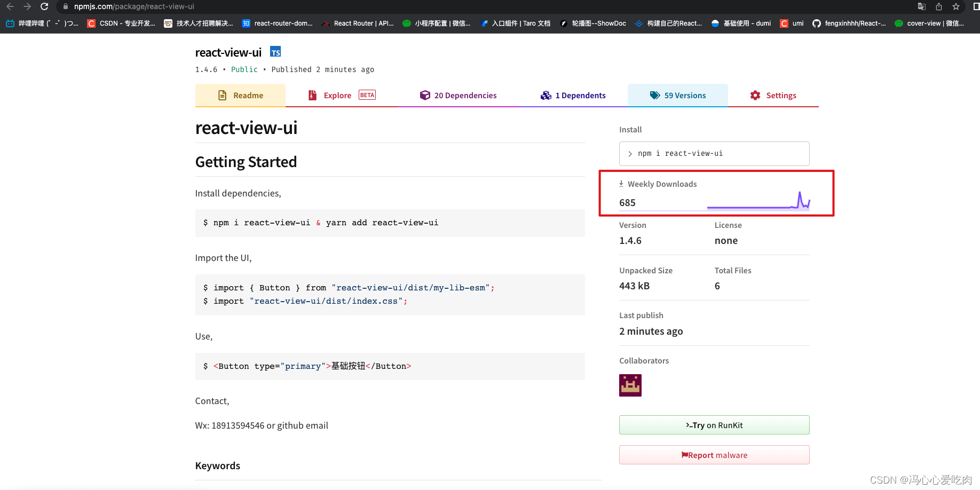This screenshot has width=980, height=490.
Task: Go forward in browser history
Action: point(27,6)
